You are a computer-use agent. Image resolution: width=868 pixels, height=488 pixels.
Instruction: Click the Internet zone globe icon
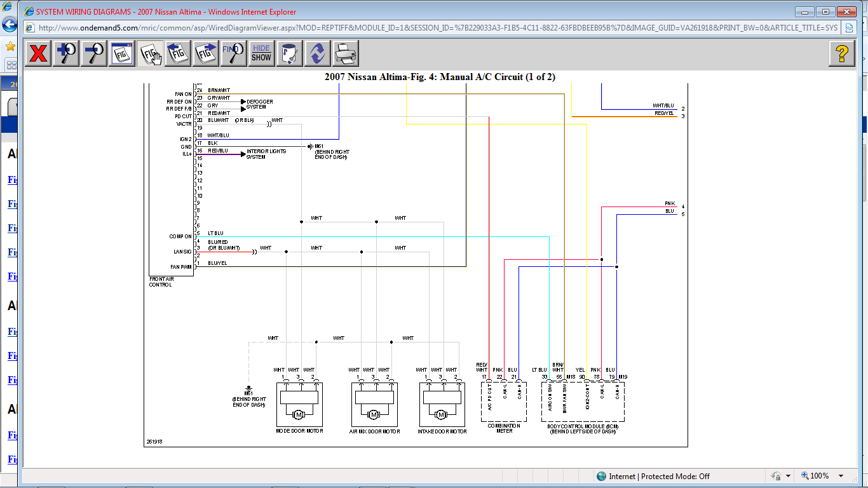tap(601, 476)
